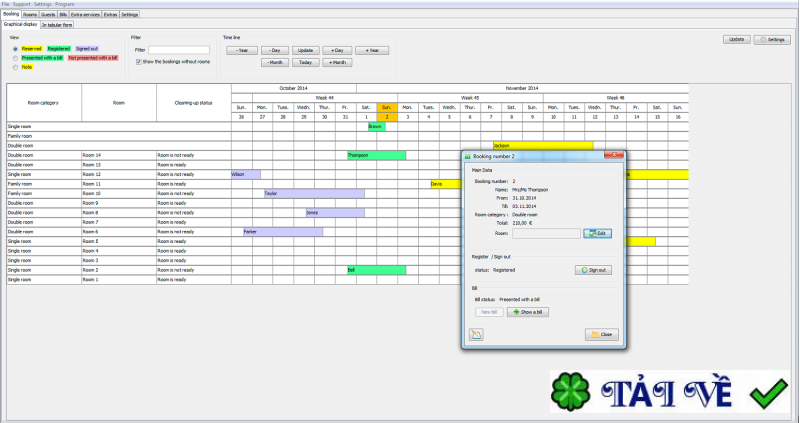This screenshot has width=800, height=423.
Task: Jump to Today on the timeline
Action: point(306,62)
